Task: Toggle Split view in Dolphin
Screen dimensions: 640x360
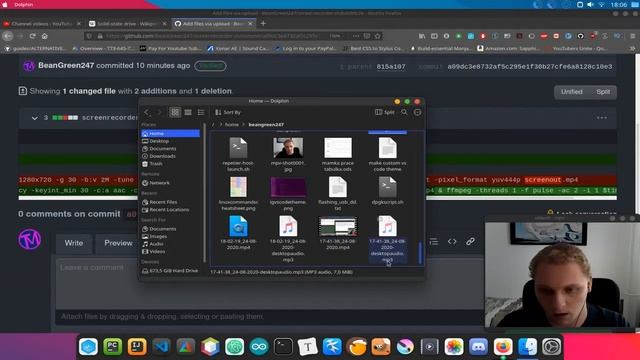Action: pos(385,112)
